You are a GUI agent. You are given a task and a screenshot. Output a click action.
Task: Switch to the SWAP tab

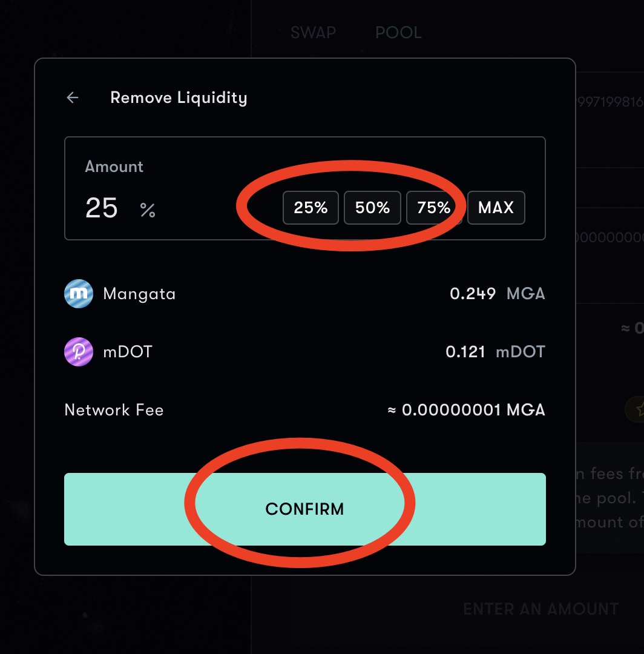[313, 32]
